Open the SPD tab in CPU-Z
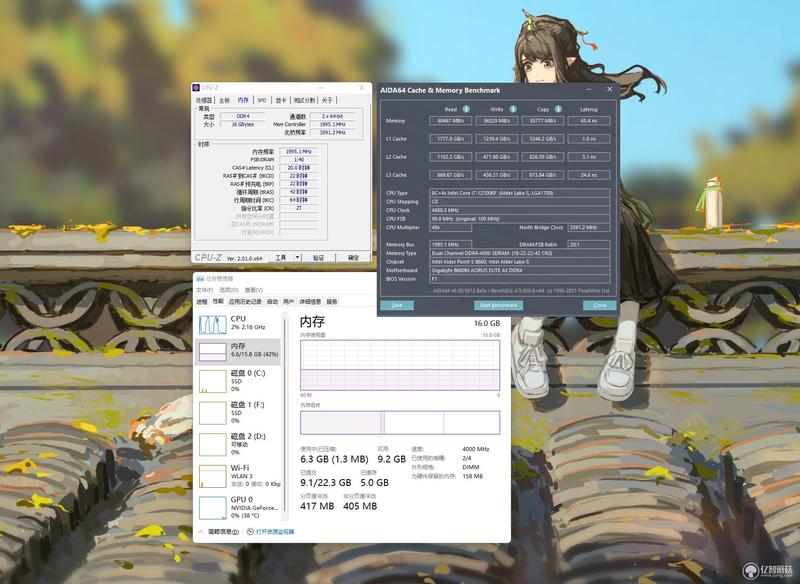800x584 pixels. (x=262, y=100)
